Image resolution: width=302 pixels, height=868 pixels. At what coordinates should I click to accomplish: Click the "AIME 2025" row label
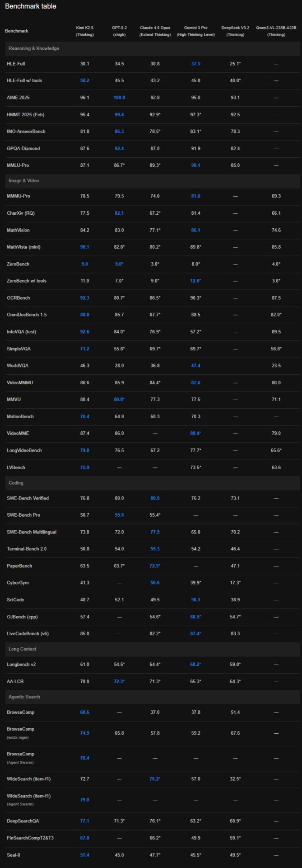pyautogui.click(x=18, y=98)
